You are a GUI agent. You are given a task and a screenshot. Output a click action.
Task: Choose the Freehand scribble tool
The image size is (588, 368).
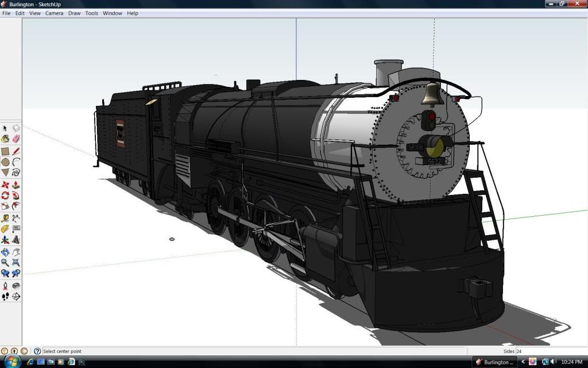coord(16,172)
